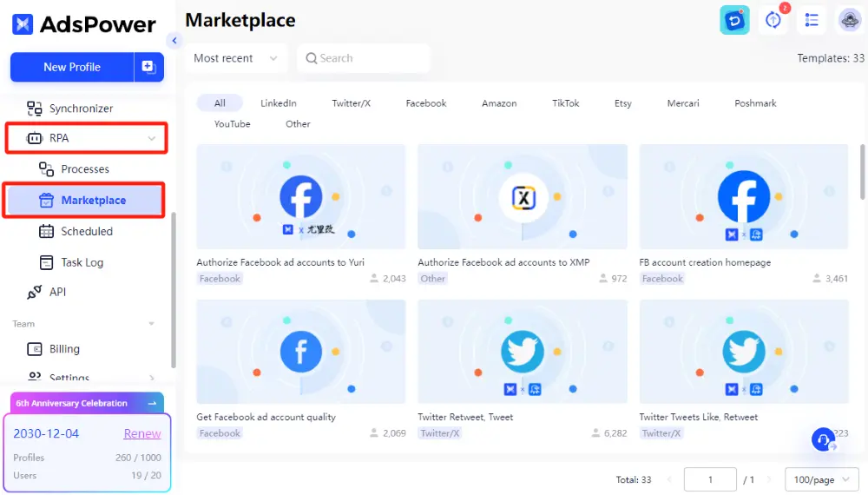This screenshot has height=495, width=868.
Task: Open the 100/page size dropdown
Action: (x=821, y=479)
